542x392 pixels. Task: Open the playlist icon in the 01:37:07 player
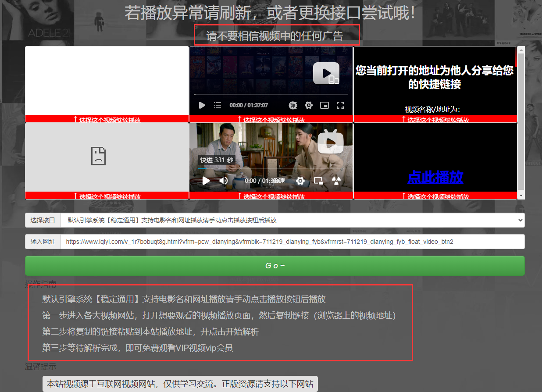click(x=218, y=105)
